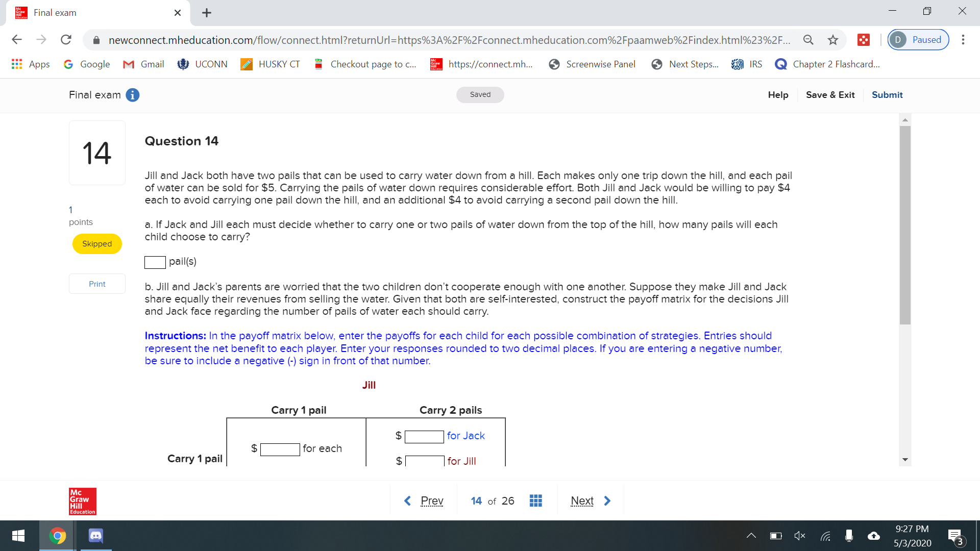Open the Apps bookmarks shortcut

31,64
